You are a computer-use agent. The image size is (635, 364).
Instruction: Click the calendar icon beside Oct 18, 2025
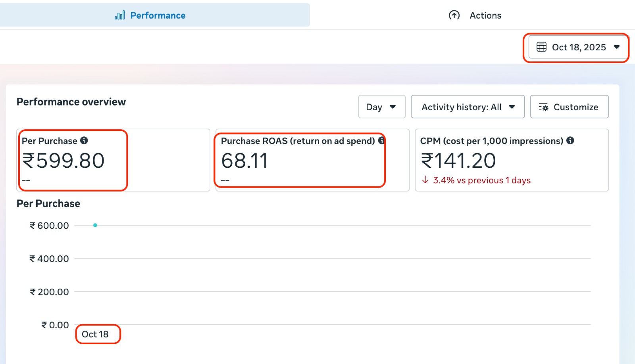tap(542, 47)
